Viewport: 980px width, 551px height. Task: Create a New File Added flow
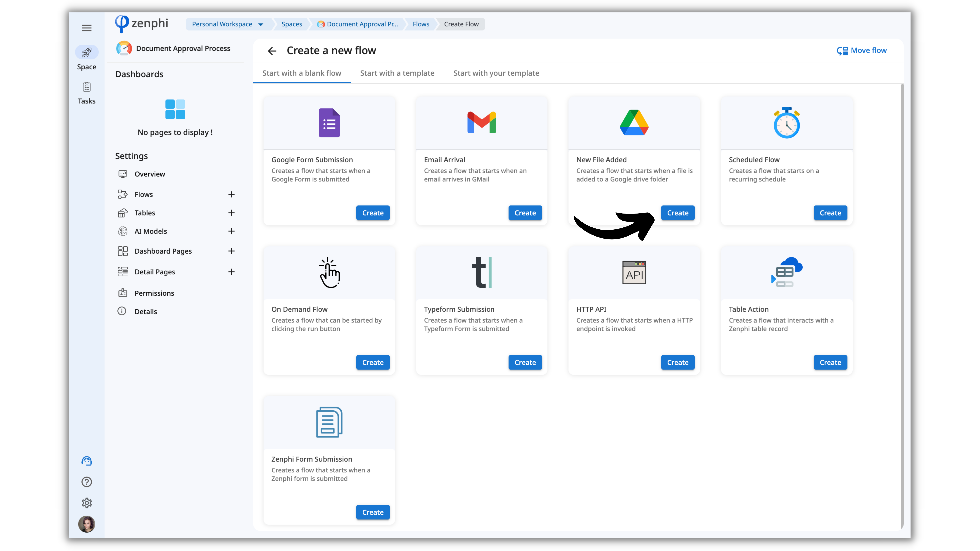pos(677,213)
